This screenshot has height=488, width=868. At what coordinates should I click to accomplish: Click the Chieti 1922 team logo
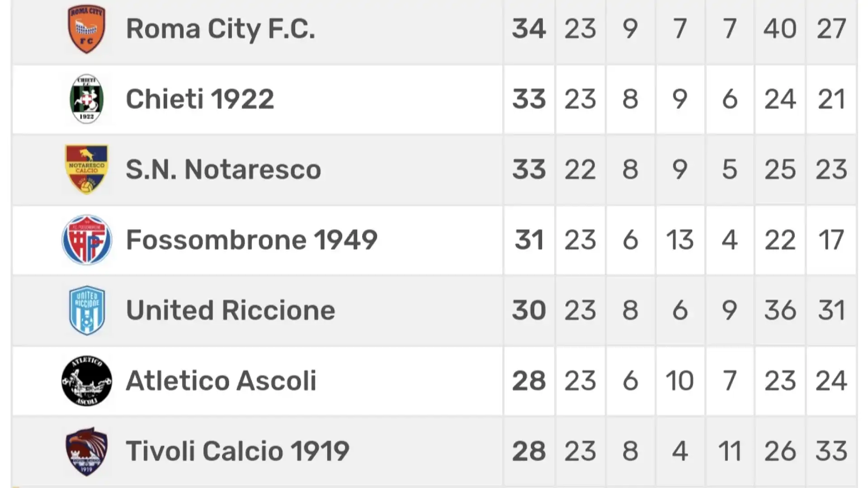[x=86, y=99]
